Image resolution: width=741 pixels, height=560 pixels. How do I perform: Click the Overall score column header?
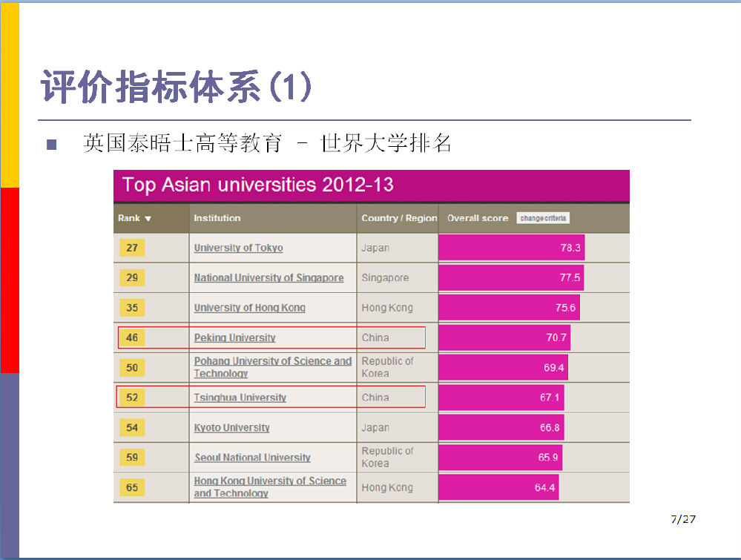click(x=478, y=218)
